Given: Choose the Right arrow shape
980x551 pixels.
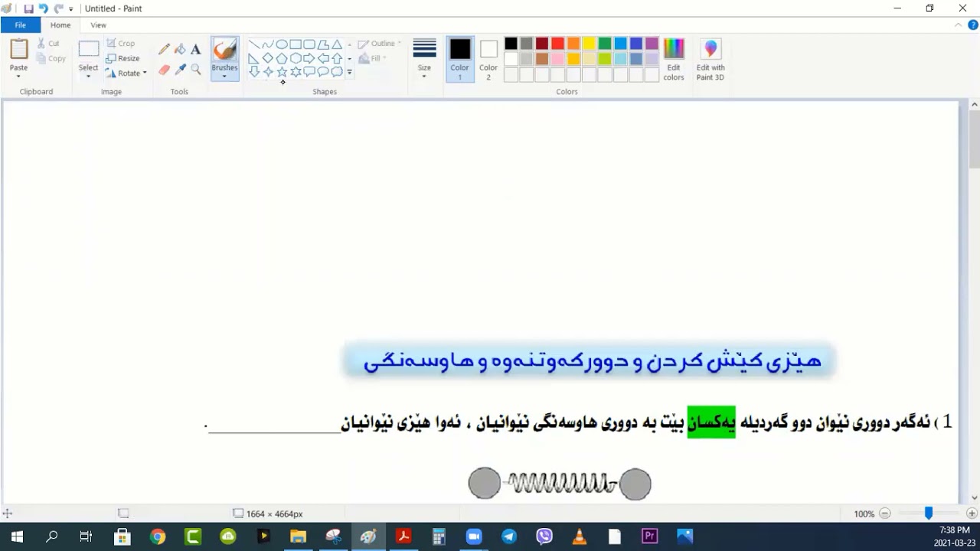Looking at the screenshot, I should click(309, 58).
